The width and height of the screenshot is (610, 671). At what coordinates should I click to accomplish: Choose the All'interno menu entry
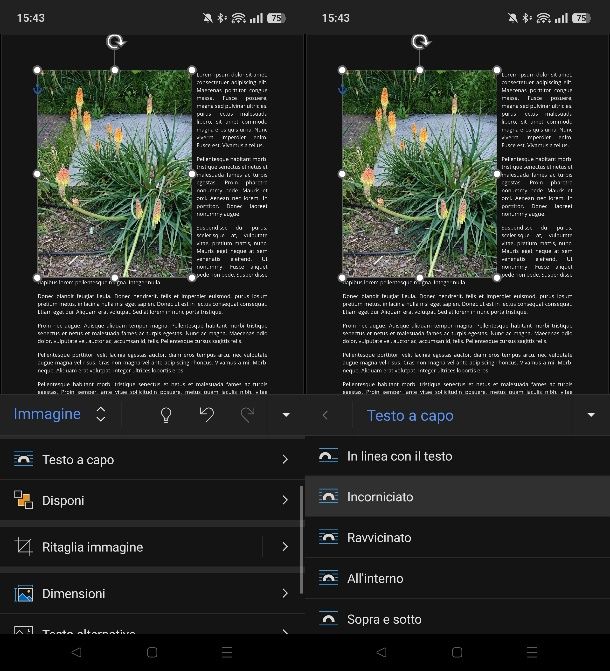pyautogui.click(x=375, y=578)
